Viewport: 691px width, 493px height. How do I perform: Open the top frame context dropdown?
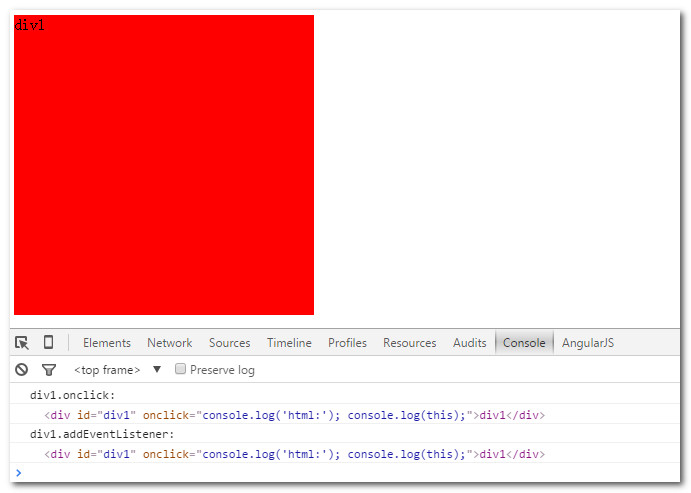click(x=118, y=370)
